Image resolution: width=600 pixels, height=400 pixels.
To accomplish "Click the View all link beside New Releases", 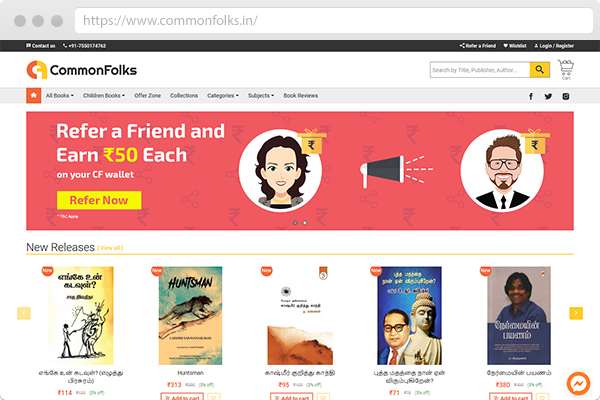I will [110, 248].
